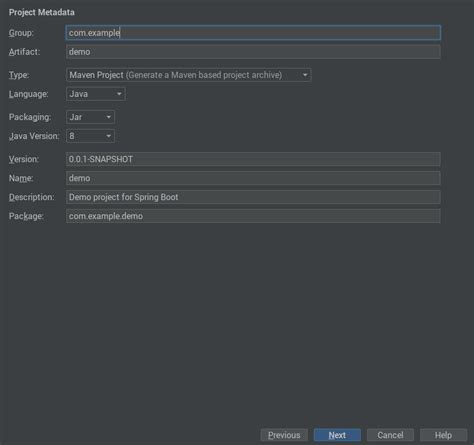Click the Description input field

(253, 197)
